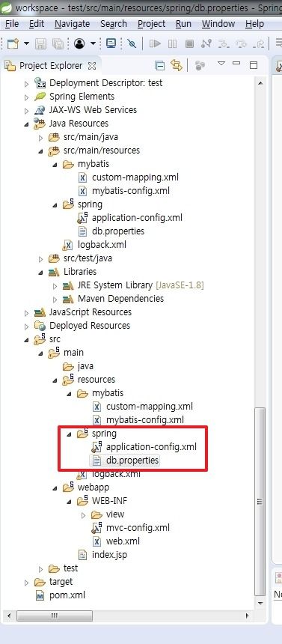This screenshot has height=644, width=282.
Task: Click the Resume debug icon
Action: (x=155, y=43)
